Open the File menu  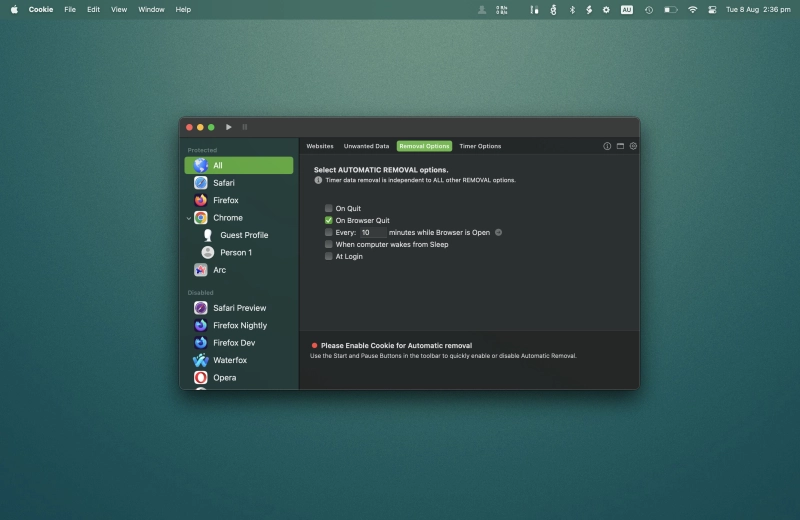coord(70,9)
